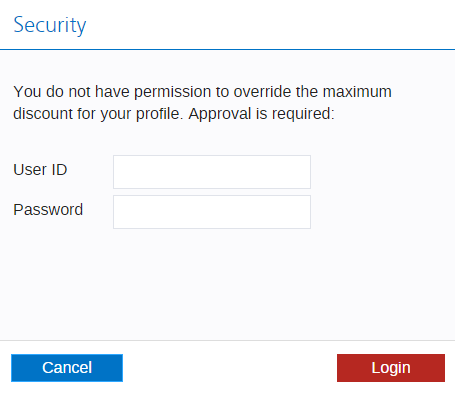Viewport: 455px width, 399px height.
Task: Click the "Approval is required:" text line
Action: (261, 114)
